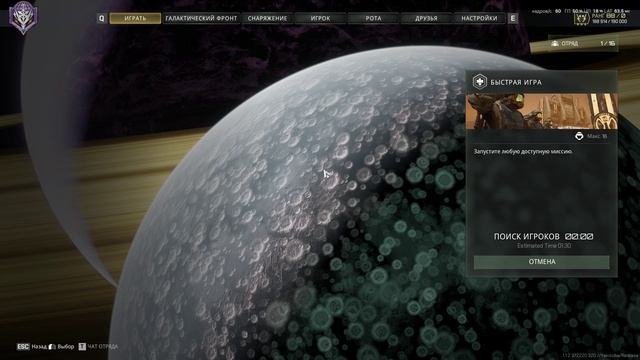This screenshot has width=640, height=360.
Task: Open squad chat via ЧАТ ОТРЯДА prompt
Action: (98, 347)
